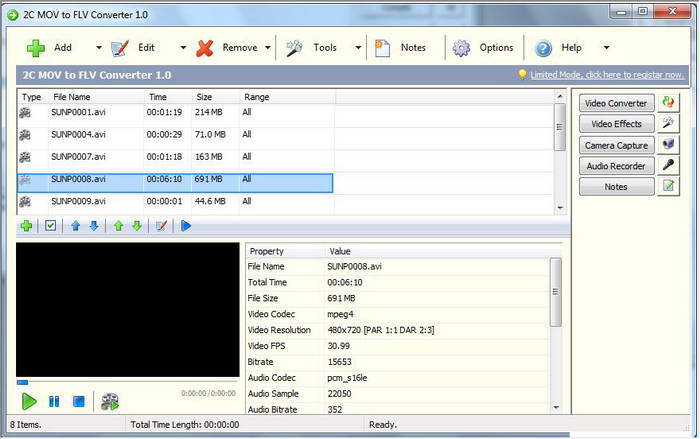Click the blue up arrow move icon
This screenshot has width=700, height=439.
pos(75,226)
